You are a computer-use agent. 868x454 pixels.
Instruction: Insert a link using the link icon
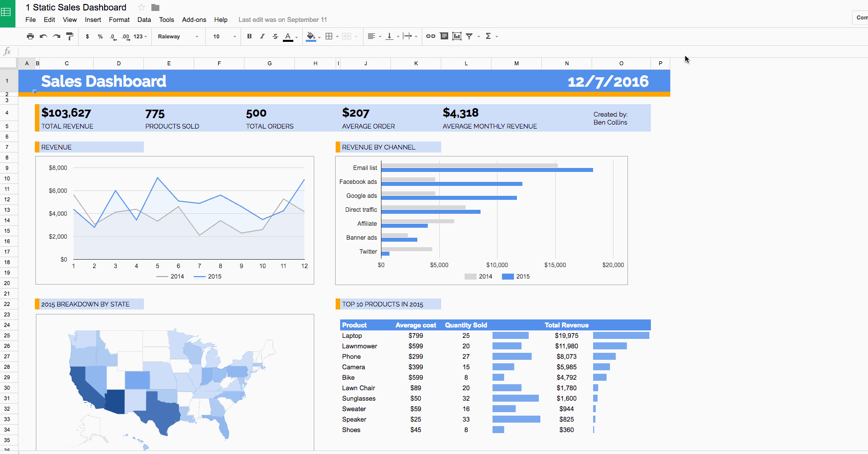[x=431, y=36]
